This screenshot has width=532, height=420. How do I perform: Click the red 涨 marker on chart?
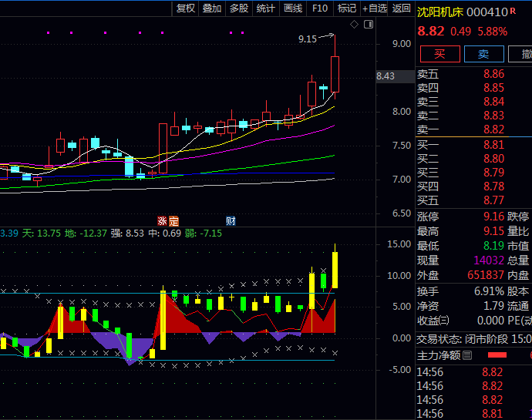point(163,220)
